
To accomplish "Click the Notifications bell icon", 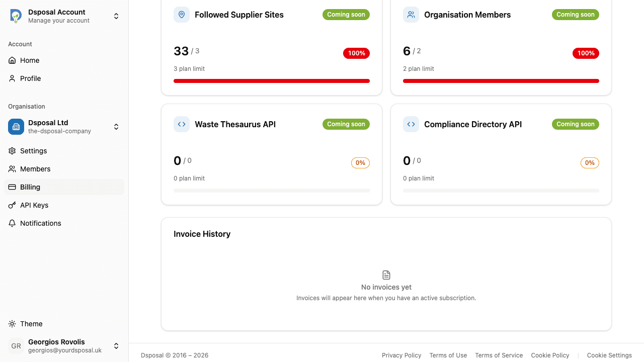I will click(x=12, y=223).
